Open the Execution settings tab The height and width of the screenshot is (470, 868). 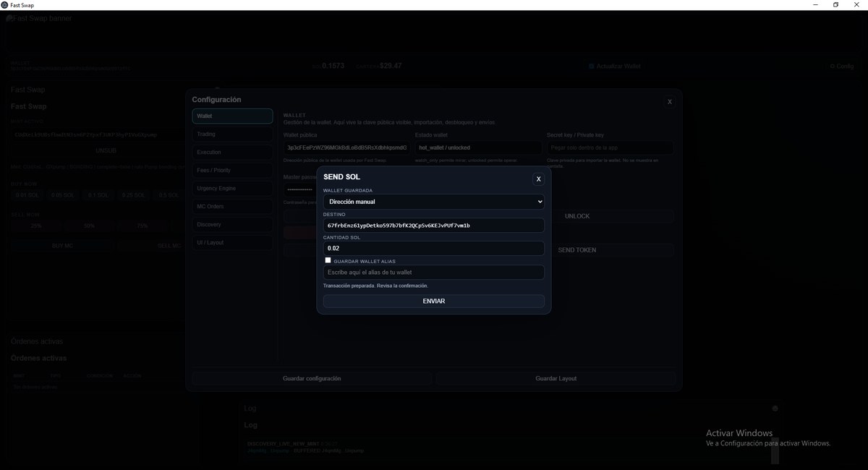point(232,152)
